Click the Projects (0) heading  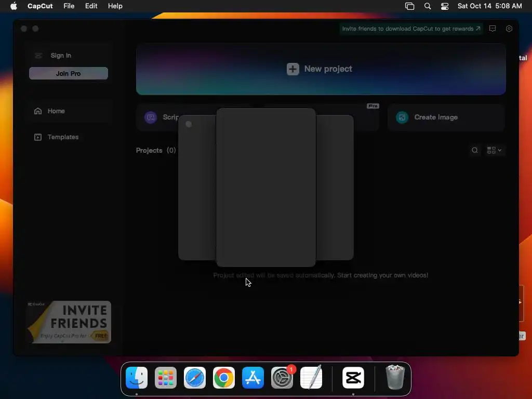156,150
